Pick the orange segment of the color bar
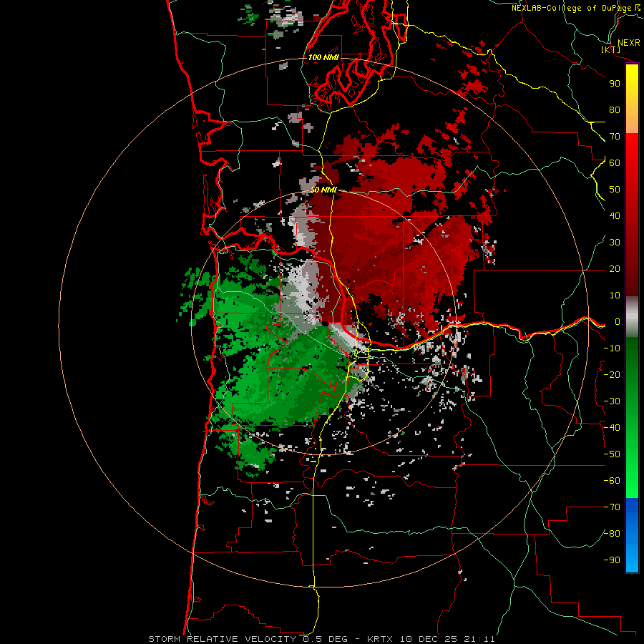644x644 pixels. 632,123
